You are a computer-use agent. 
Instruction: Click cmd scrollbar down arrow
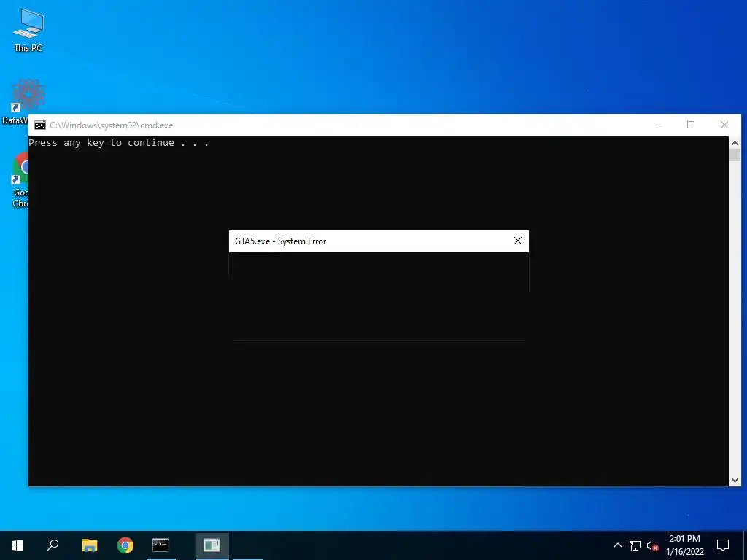(x=735, y=481)
